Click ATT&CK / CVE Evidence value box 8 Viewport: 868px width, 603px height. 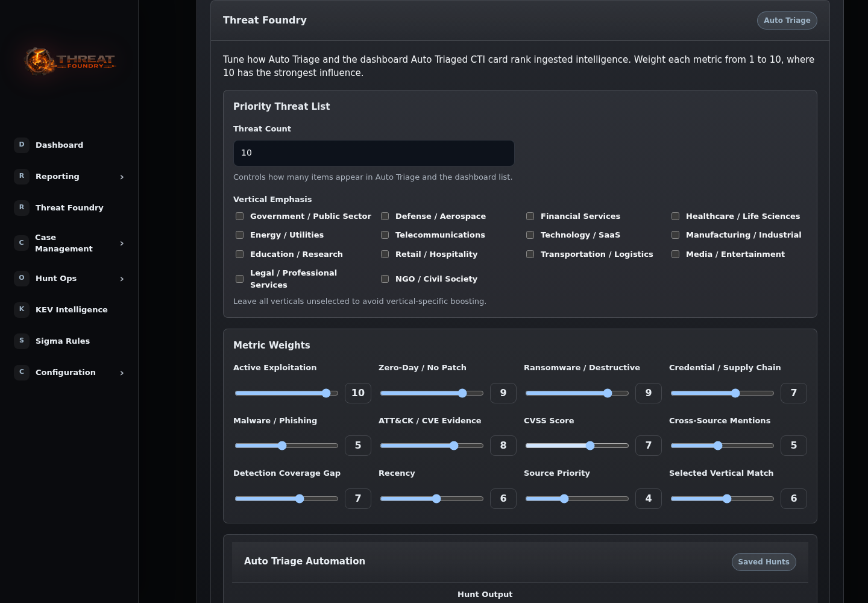coord(503,446)
